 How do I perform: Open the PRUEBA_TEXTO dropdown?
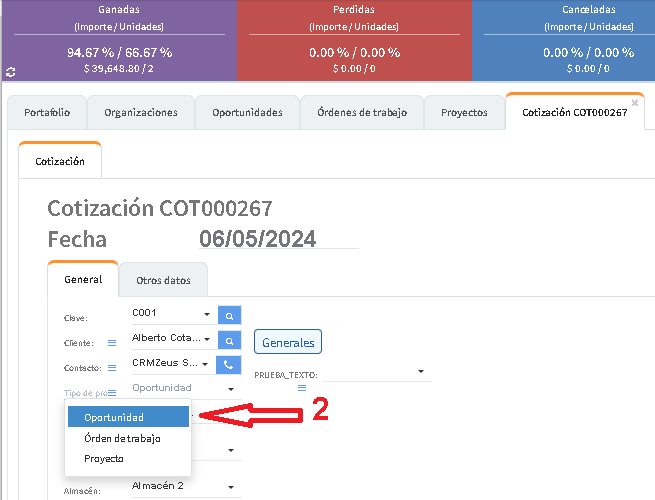[421, 371]
